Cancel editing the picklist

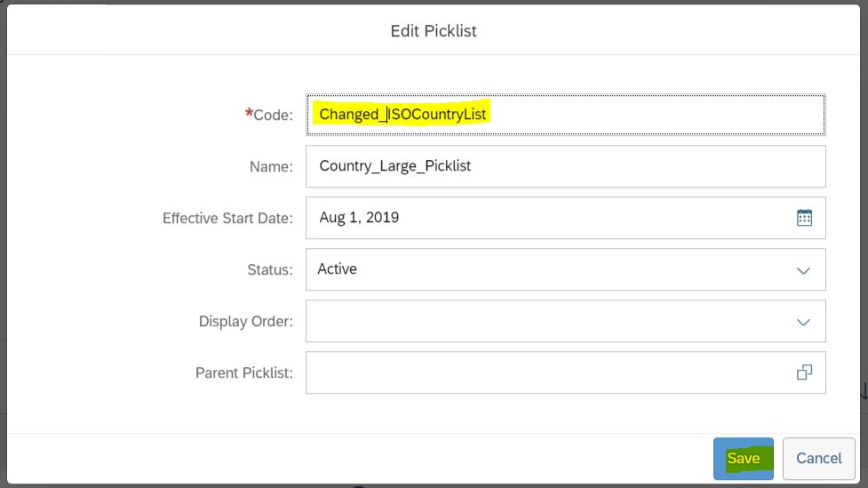click(819, 459)
